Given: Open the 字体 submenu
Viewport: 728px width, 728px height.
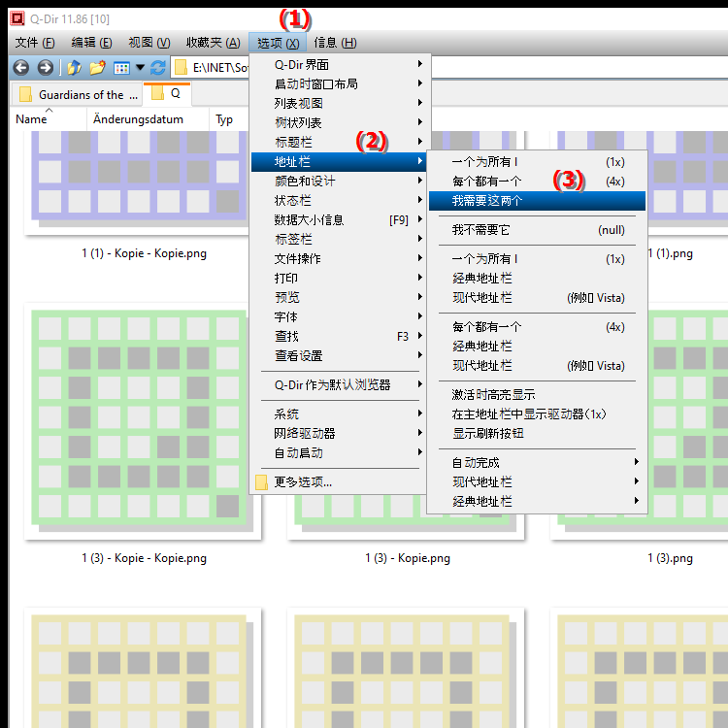Looking at the screenshot, I should coord(339,317).
